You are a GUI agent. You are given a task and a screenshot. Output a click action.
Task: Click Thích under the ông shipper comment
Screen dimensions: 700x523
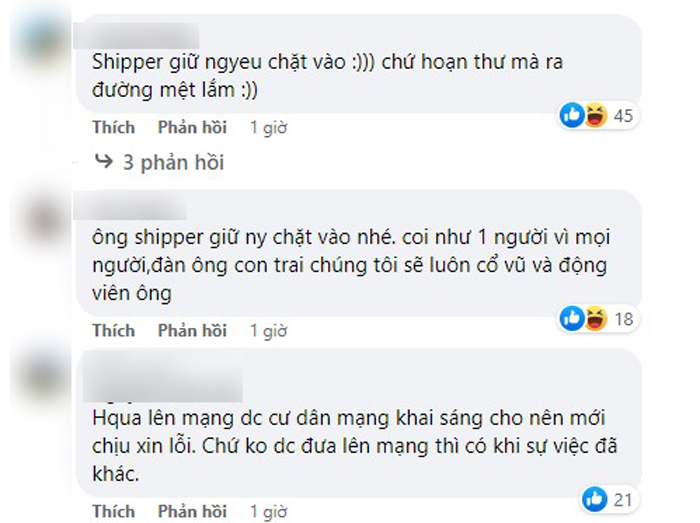(x=114, y=331)
